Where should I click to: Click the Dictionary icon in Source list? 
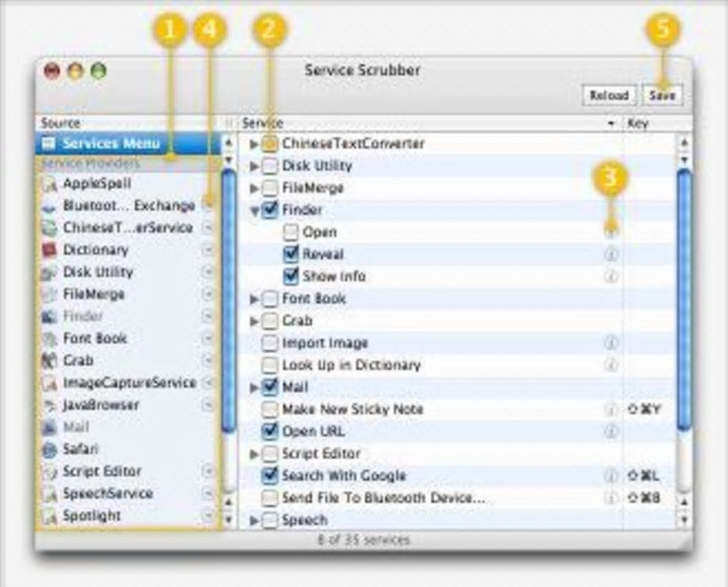[49, 250]
